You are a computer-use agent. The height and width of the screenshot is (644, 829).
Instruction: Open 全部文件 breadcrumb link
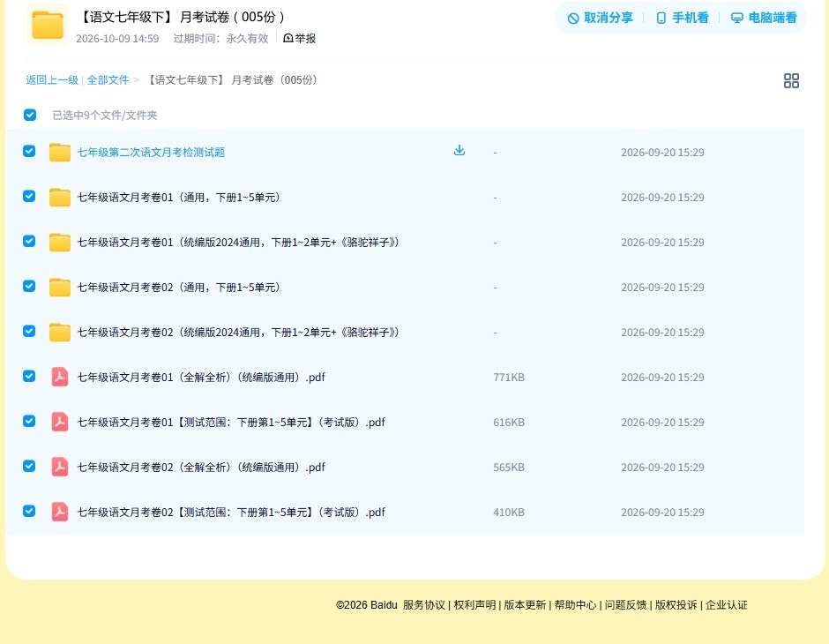108,80
